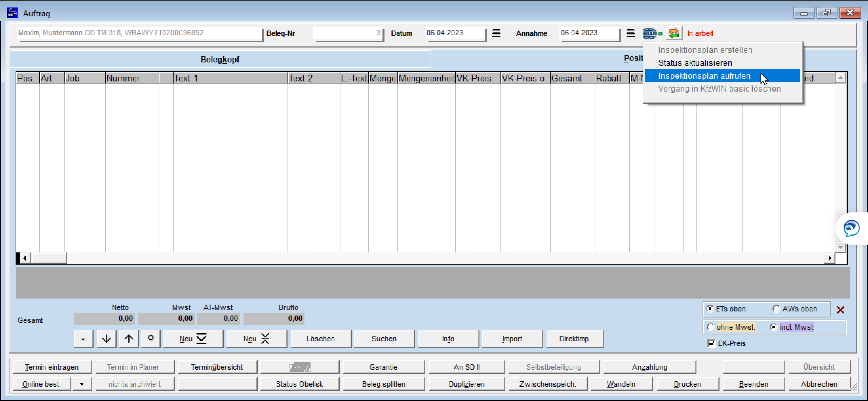Click the red X beside sorting options
This screenshot has width=868, height=401.
pos(840,309)
